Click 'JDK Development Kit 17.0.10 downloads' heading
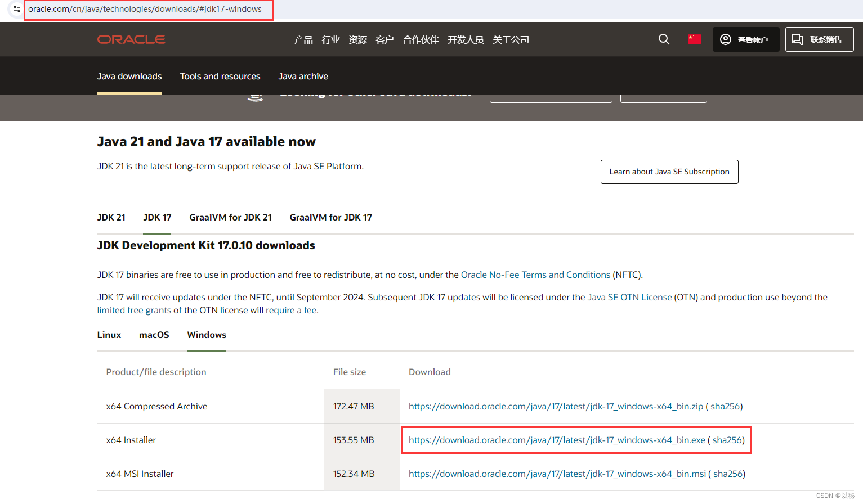 206,245
